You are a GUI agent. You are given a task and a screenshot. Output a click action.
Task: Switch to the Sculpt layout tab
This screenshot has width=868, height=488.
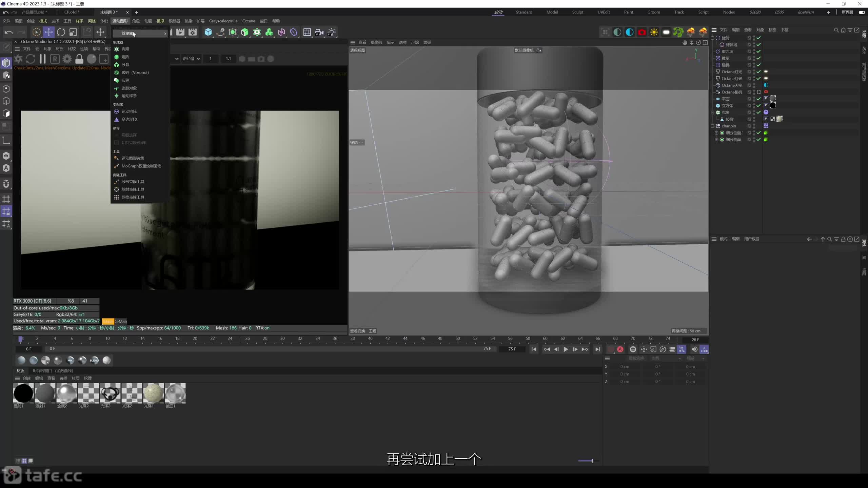click(x=578, y=12)
